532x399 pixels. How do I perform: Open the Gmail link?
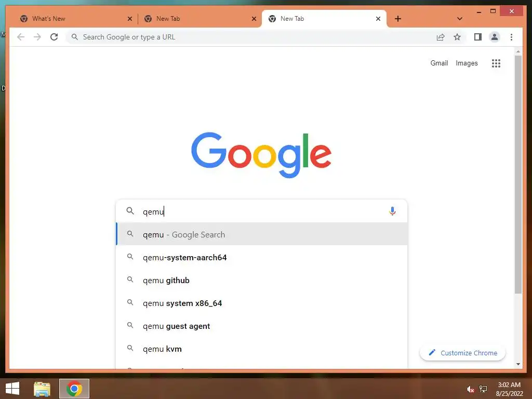(439, 63)
